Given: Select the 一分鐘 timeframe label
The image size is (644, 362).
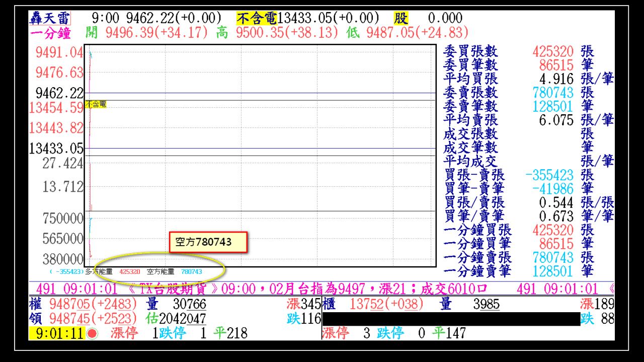Looking at the screenshot, I should point(50,33).
